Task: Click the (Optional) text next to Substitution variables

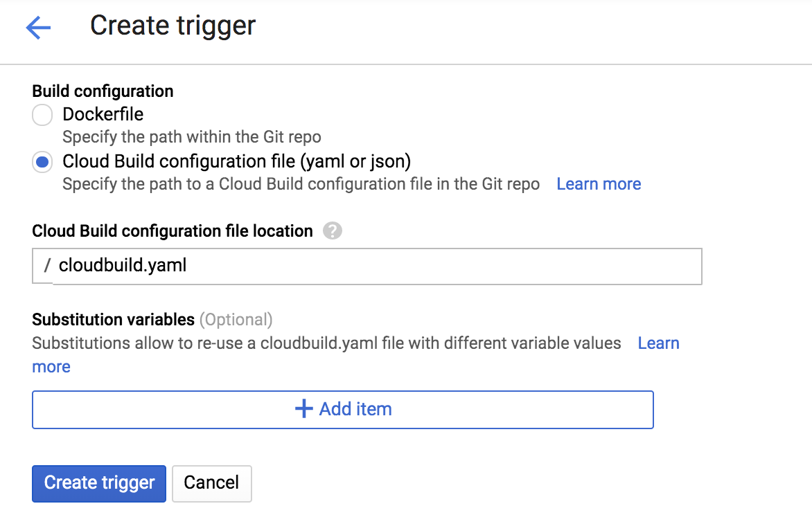Action: point(236,319)
